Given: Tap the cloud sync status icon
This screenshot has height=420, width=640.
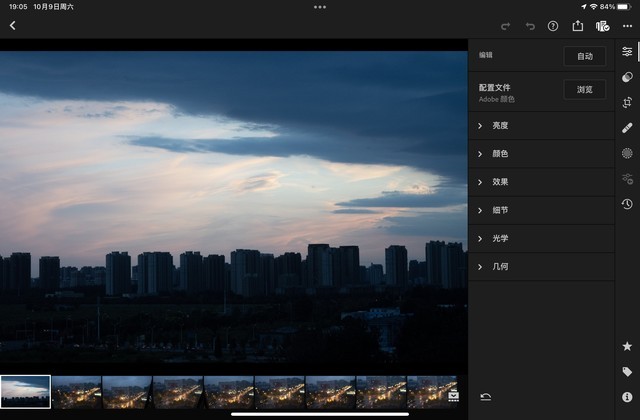Looking at the screenshot, I should click(x=602, y=26).
